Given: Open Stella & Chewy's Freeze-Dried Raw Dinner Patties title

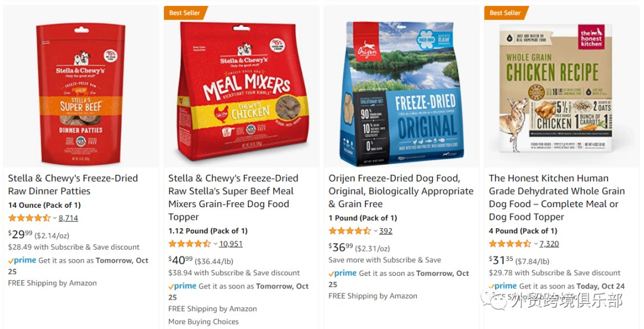Looking at the screenshot, I should click(x=73, y=185).
